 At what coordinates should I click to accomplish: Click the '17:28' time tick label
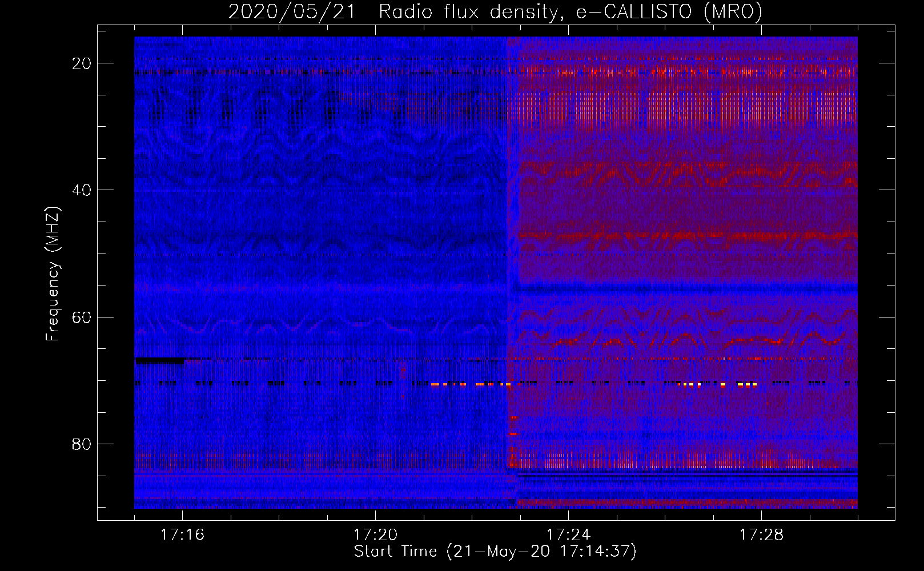761,534
